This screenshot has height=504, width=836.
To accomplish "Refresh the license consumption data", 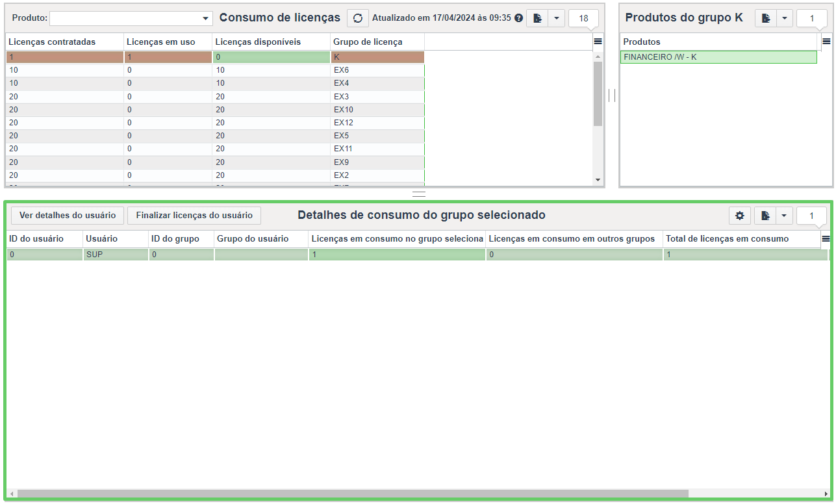I will (x=357, y=18).
